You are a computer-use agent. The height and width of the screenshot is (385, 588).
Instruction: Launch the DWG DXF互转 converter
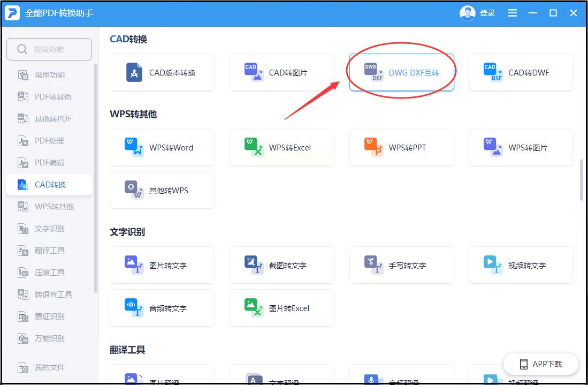[374, 72]
